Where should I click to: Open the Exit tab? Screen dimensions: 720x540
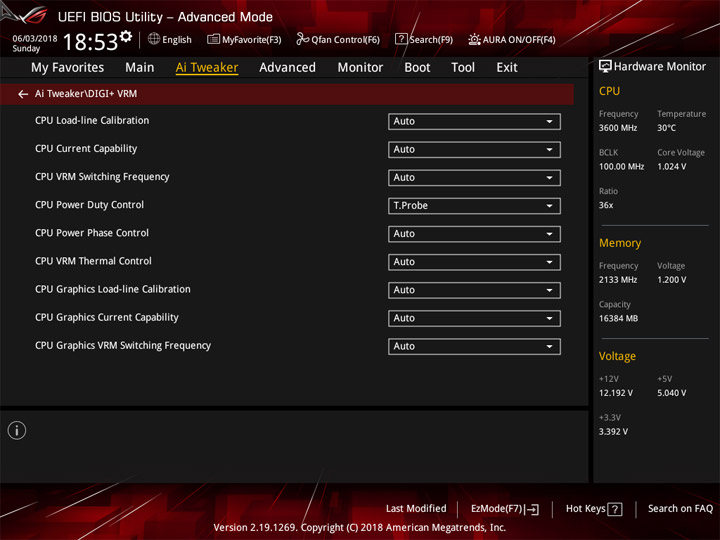[507, 68]
